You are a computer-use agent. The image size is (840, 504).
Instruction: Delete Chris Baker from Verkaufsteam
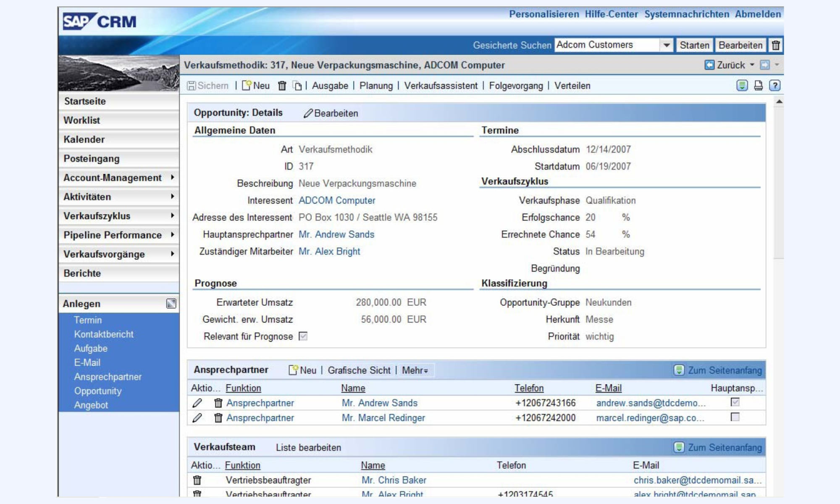(x=197, y=480)
